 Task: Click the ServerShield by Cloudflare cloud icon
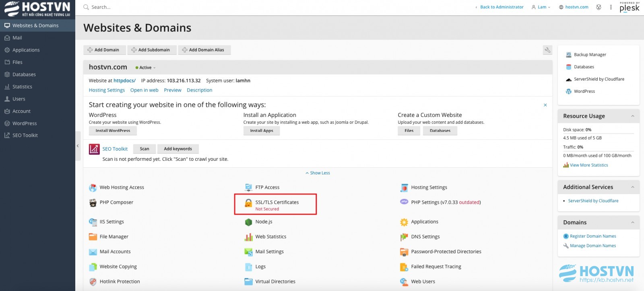[569, 80]
